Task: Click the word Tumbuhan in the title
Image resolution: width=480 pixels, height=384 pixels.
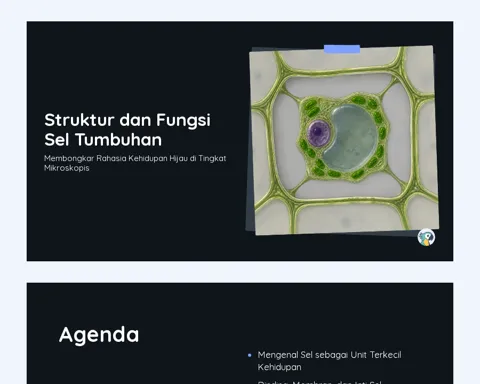Action: click(x=119, y=140)
